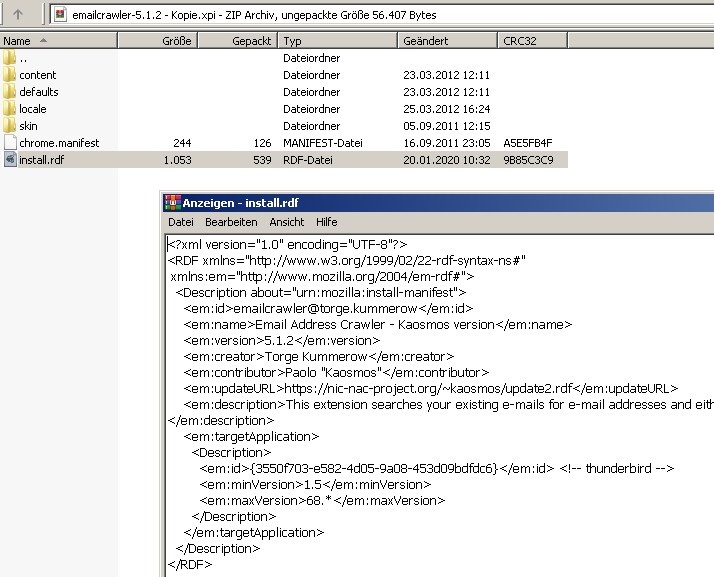Open the content folder icon
This screenshot has width=714, height=577.
pyautogui.click(x=9, y=75)
